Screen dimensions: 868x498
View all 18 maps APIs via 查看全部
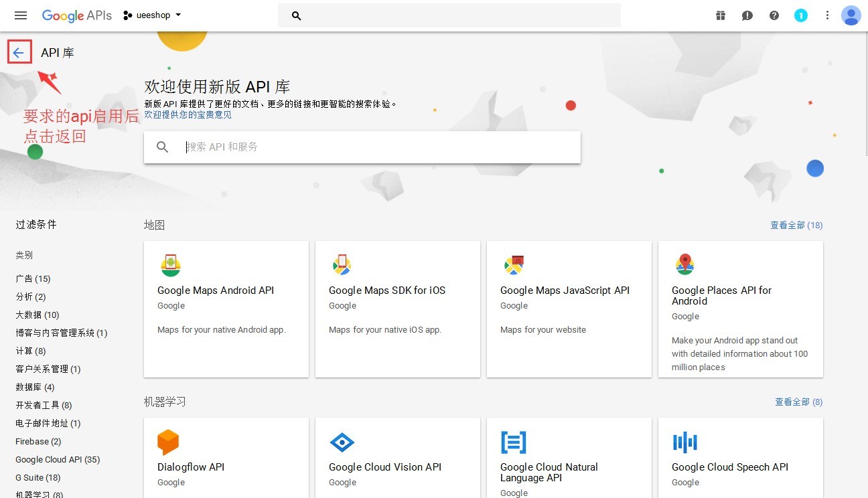(x=796, y=225)
